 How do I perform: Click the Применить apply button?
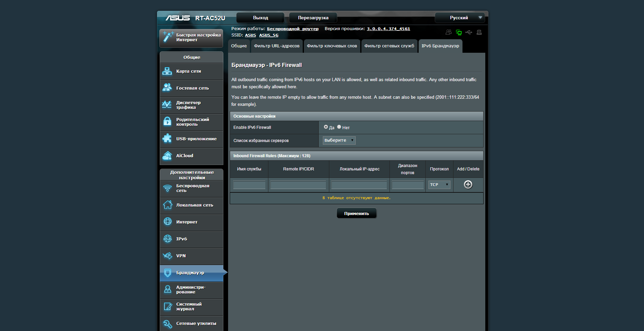pyautogui.click(x=357, y=213)
